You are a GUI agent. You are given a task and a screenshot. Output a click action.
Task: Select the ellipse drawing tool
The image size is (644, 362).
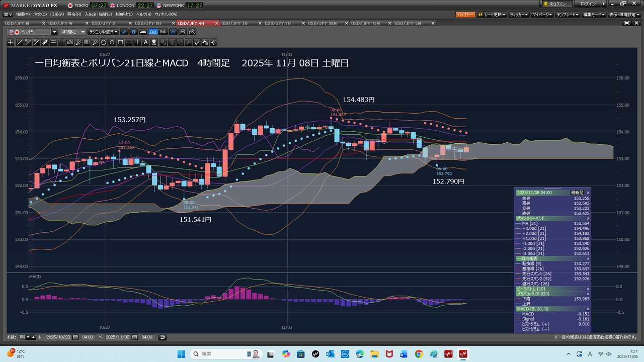[x=112, y=42]
